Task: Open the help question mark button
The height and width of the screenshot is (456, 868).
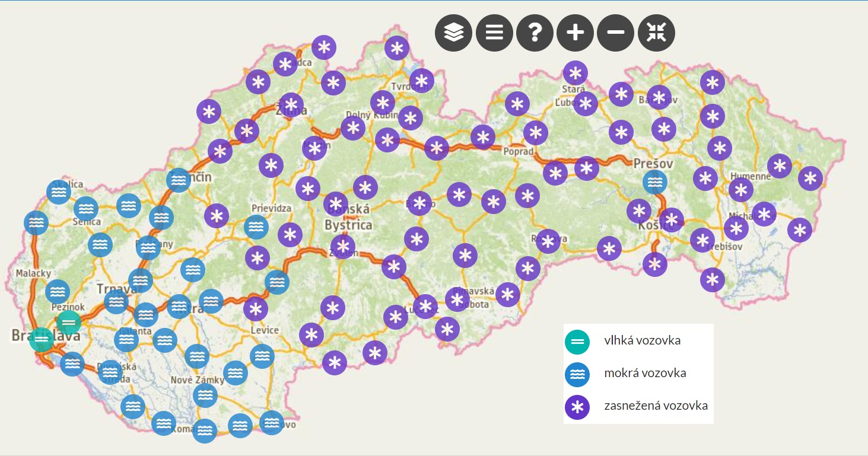Action: point(535,33)
